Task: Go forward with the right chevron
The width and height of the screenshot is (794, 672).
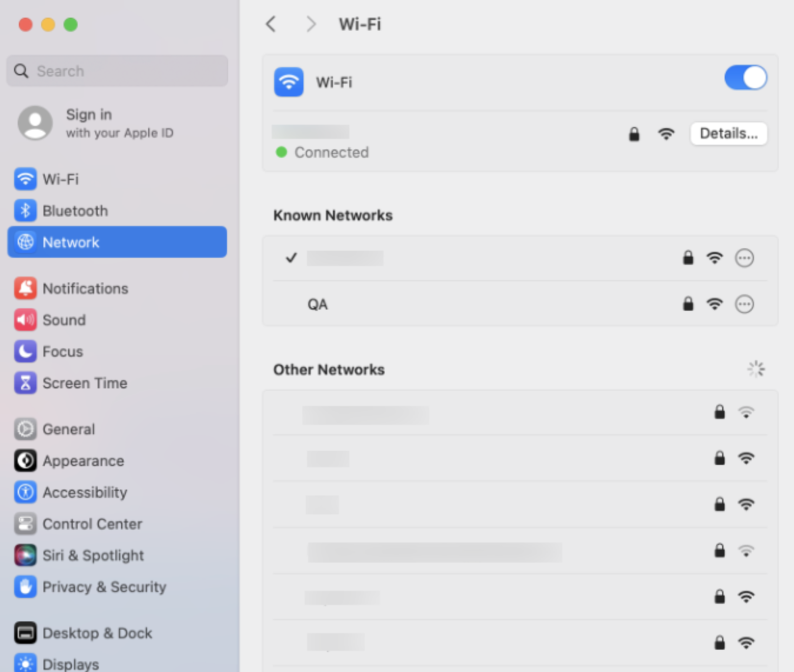Action: [x=311, y=24]
